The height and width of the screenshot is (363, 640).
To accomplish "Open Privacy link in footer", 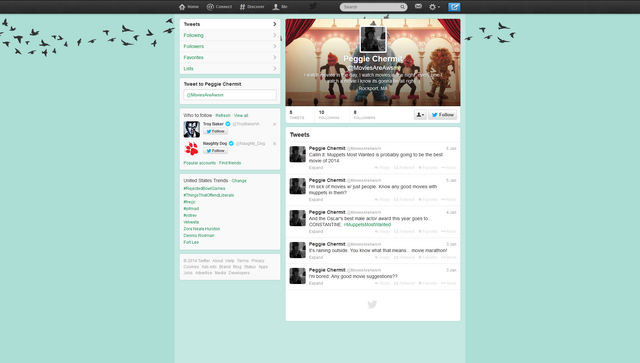I will [258, 261].
